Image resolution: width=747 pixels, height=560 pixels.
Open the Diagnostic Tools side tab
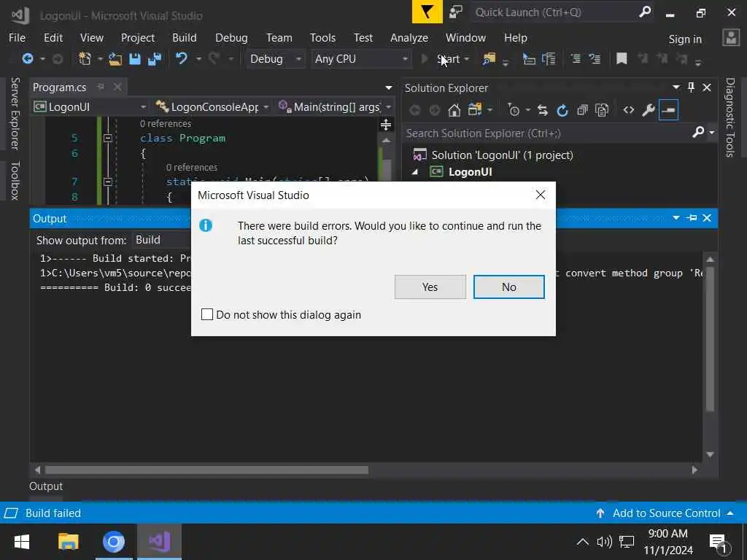pos(729,117)
